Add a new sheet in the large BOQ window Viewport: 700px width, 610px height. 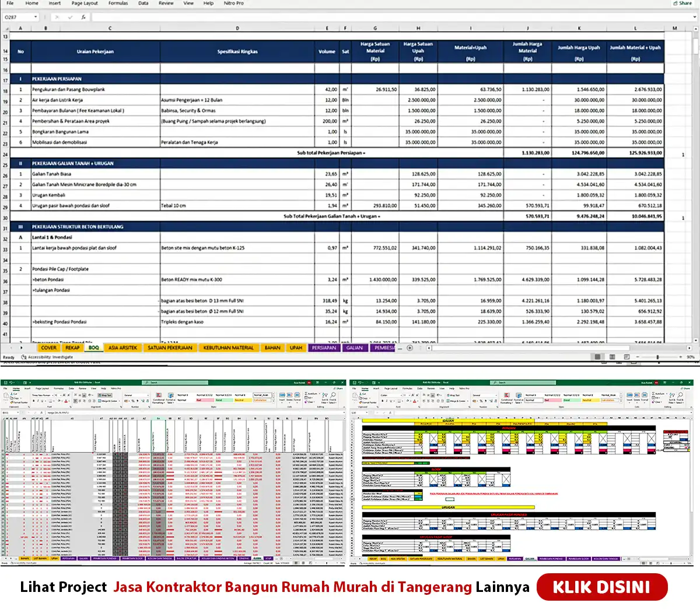409,348
